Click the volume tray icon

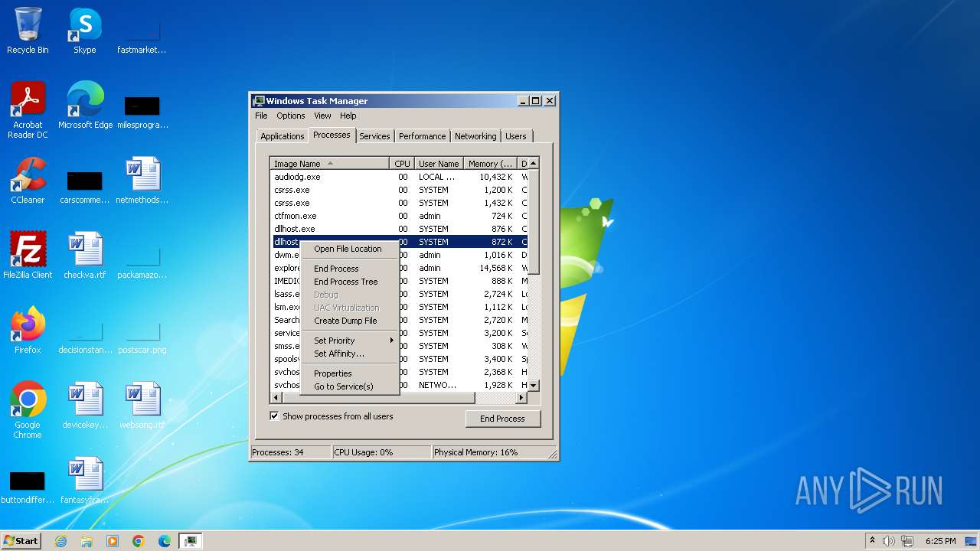(889, 541)
